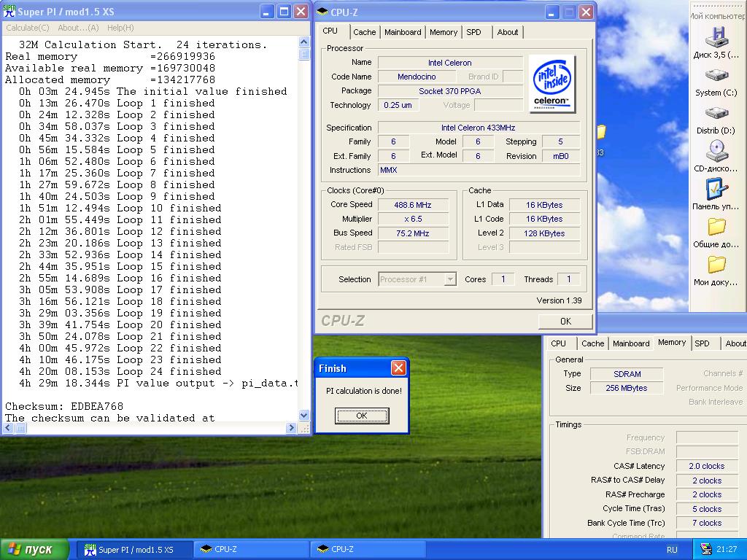Open the About...(A) menu in Super PI
The image size is (747, 560).
[x=78, y=28]
